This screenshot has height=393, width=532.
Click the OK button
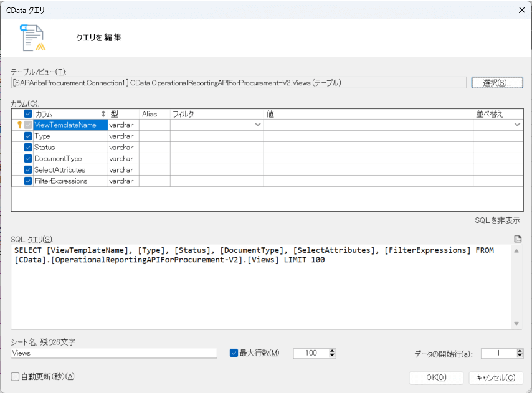click(436, 378)
